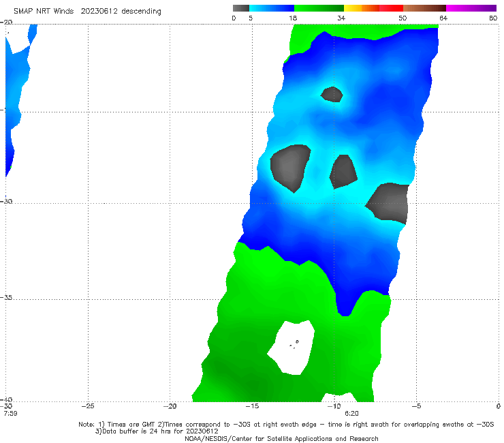Click the green segment of the wind color bar
504x443 pixels.
click(x=319, y=8)
